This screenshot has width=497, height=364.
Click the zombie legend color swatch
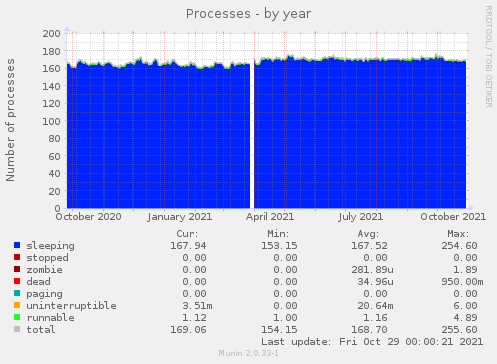[17, 269]
